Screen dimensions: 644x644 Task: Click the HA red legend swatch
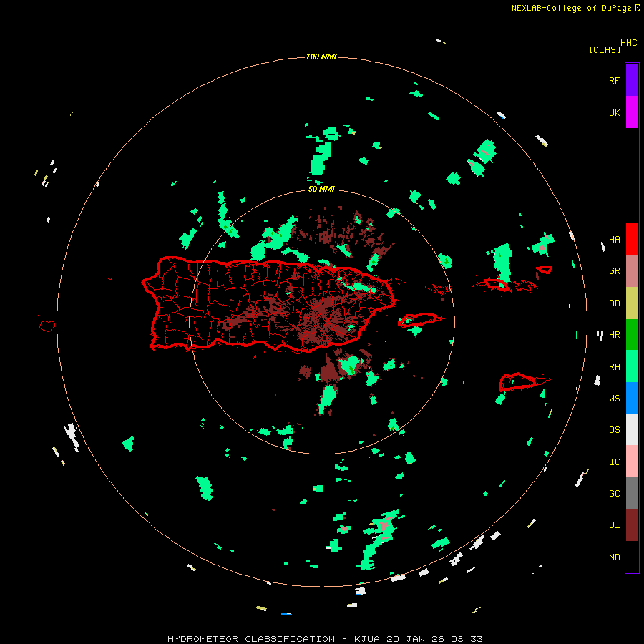click(632, 239)
